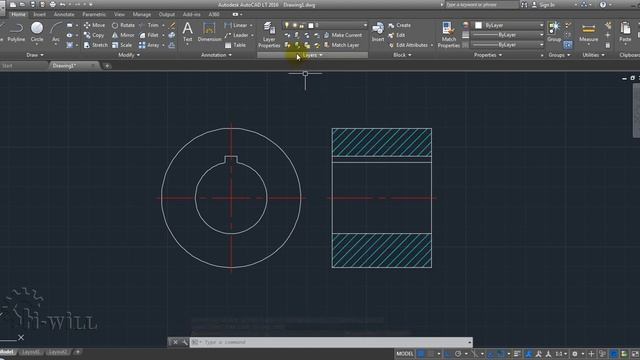Image resolution: width=640 pixels, height=360 pixels.
Task: Click the Measure tool
Action: coord(589,32)
